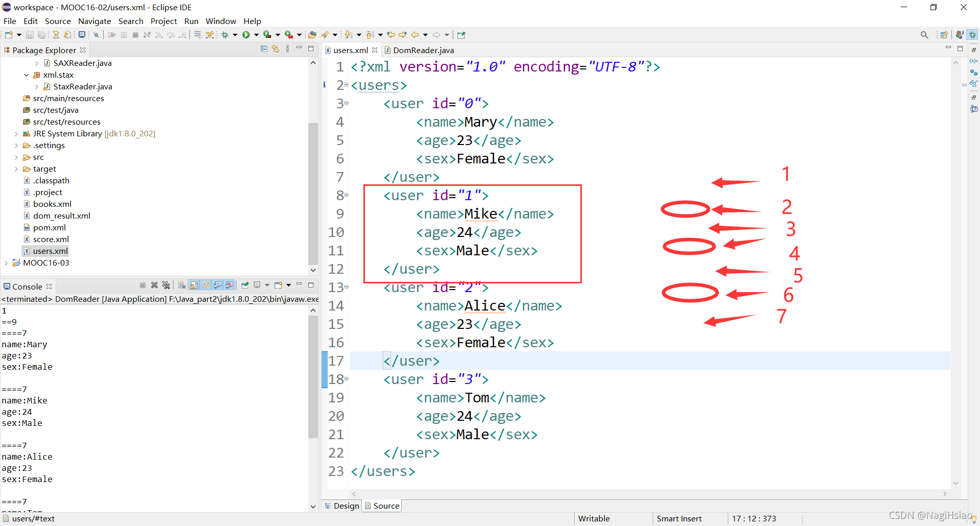
Task: Click the green Run button
Action: point(246,35)
